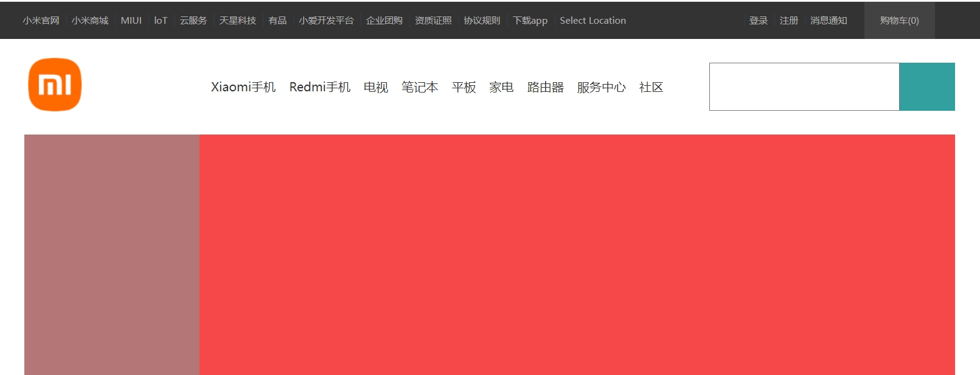Open 路由器 category in main navigation

[546, 87]
